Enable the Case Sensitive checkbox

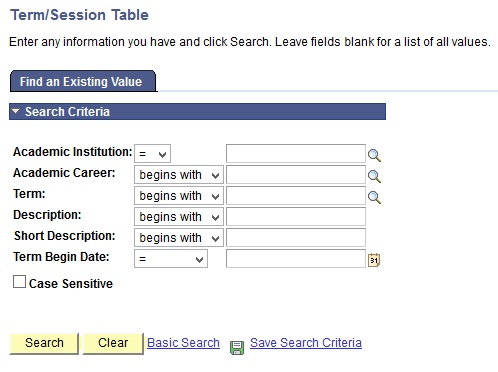[19, 282]
